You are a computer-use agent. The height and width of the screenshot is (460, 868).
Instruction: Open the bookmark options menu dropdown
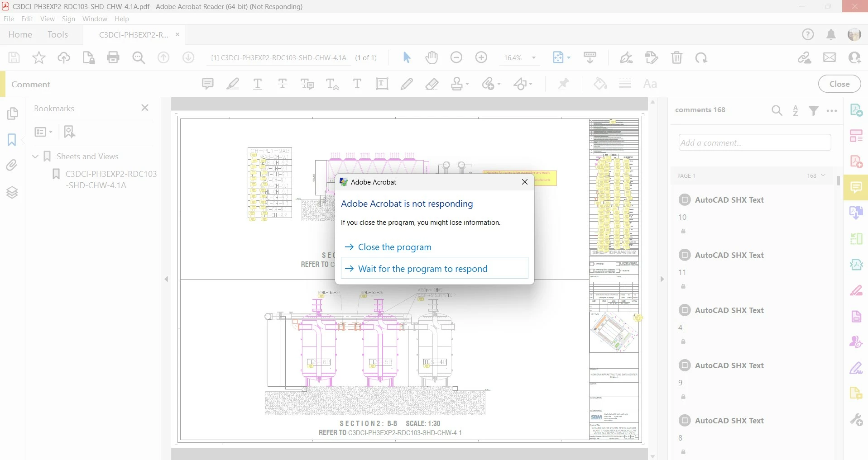[43, 132]
